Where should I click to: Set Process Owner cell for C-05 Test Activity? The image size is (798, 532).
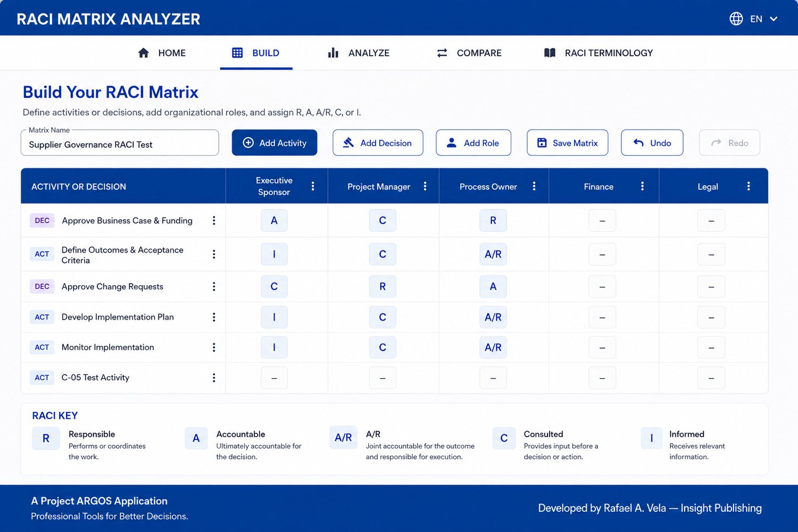(x=493, y=378)
